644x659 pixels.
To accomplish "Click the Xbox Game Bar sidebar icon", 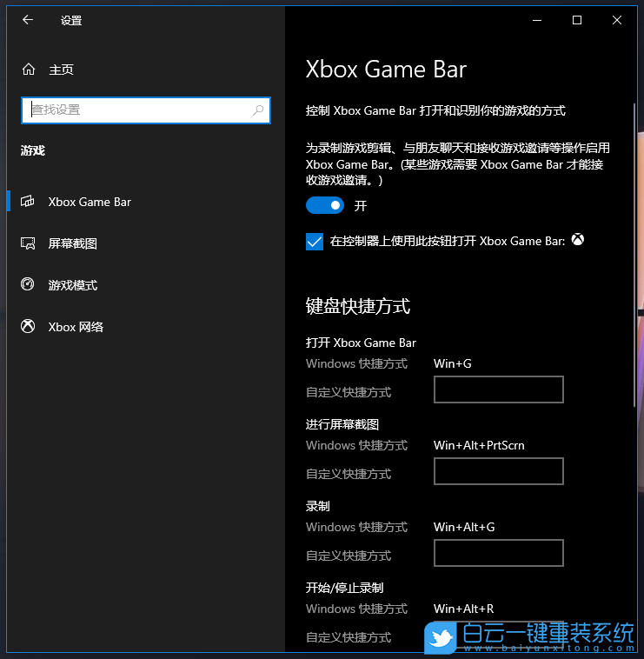I will [x=28, y=202].
